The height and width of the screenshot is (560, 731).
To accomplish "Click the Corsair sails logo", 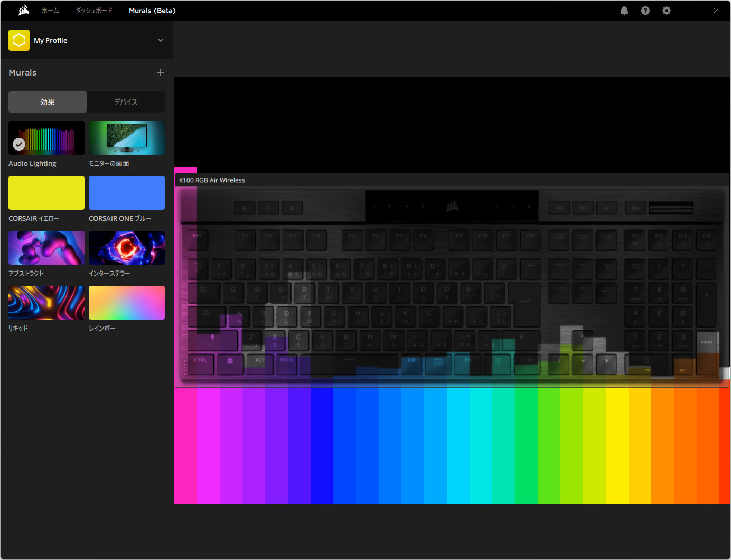I will pos(24,11).
